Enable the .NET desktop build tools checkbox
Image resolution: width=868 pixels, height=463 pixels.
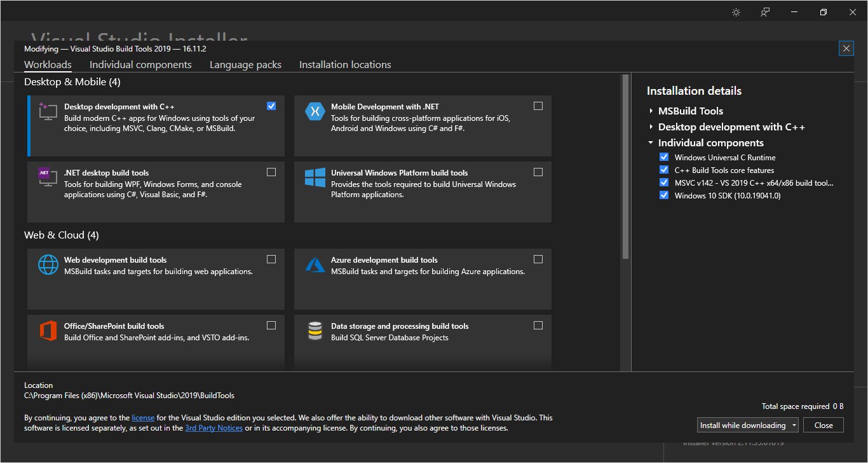pyautogui.click(x=271, y=172)
